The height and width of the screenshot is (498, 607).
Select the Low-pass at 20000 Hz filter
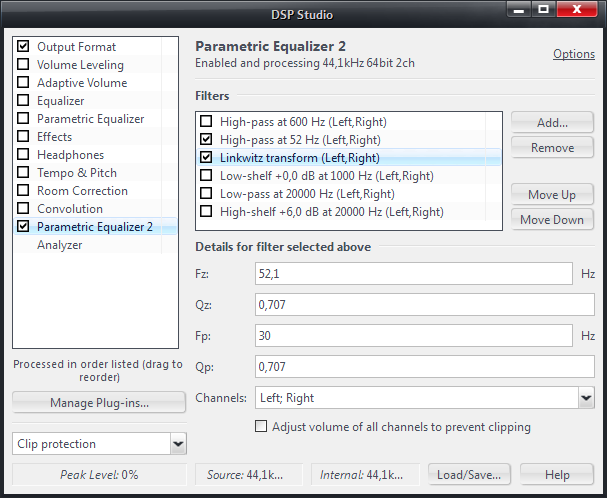tap(307, 194)
